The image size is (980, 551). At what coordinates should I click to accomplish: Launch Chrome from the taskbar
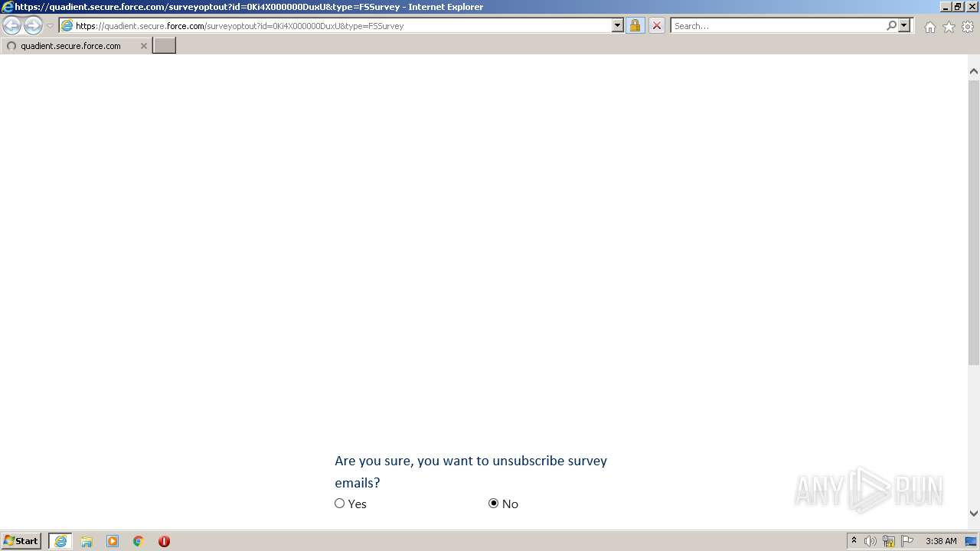[x=139, y=541]
